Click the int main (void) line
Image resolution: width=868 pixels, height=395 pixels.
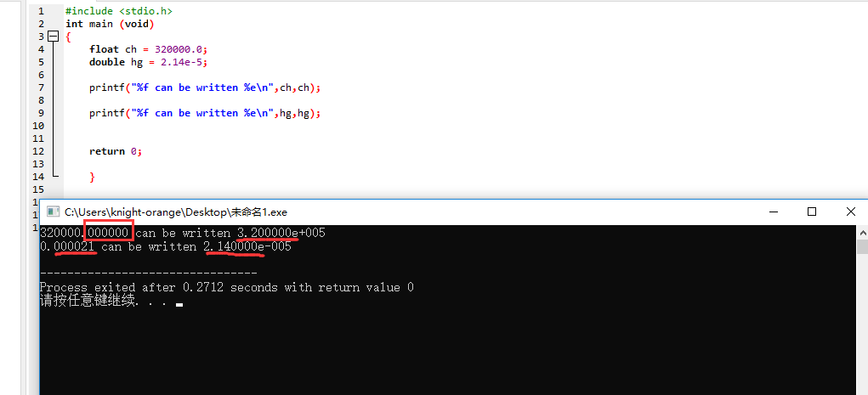(110, 24)
